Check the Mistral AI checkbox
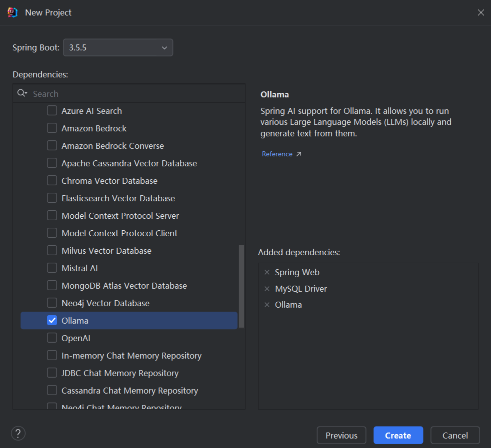The width and height of the screenshot is (491, 448). (52, 268)
